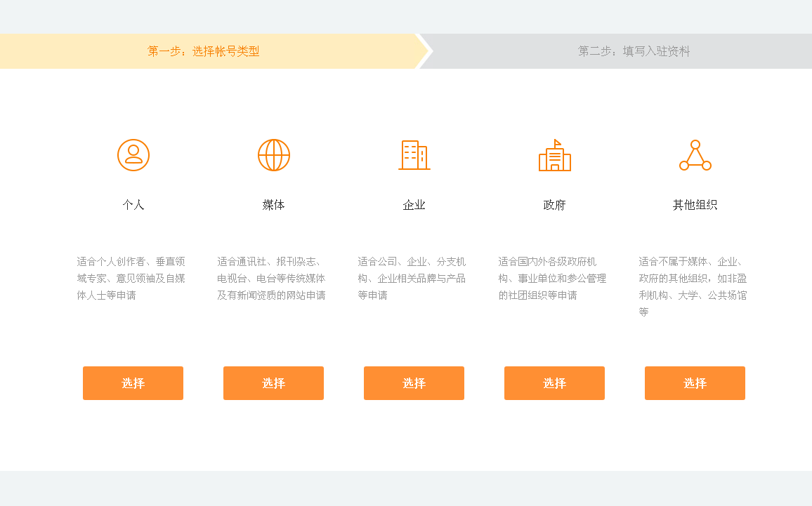This screenshot has width=812, height=506.
Task: Click the 个人 category label
Action: pyautogui.click(x=133, y=204)
